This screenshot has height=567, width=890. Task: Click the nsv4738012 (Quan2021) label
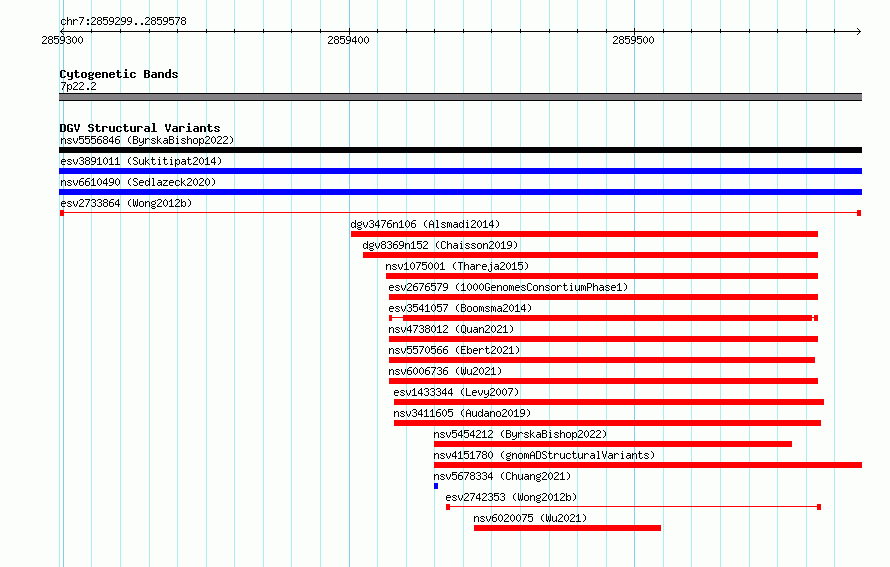click(451, 329)
